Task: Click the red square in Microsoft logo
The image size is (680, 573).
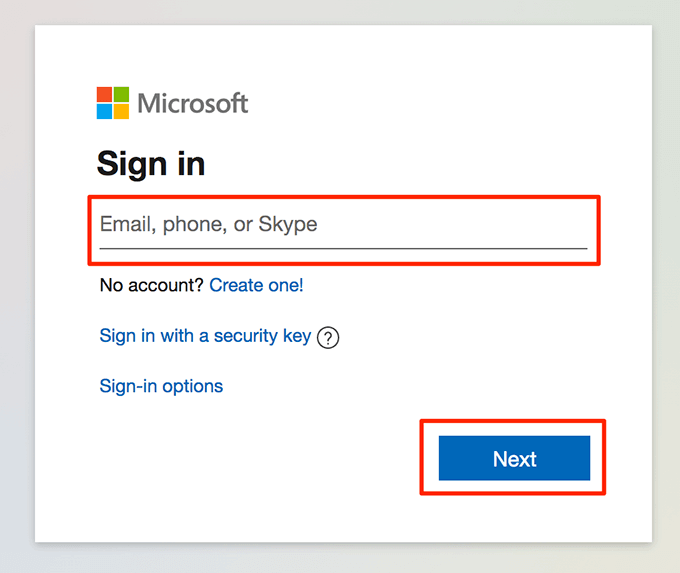Action: tap(105, 95)
